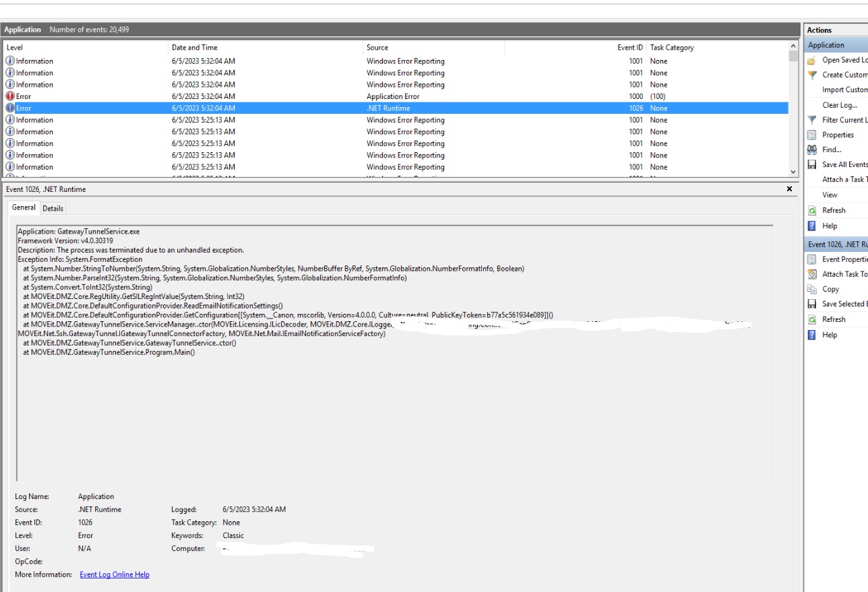Click the Filter Current Log funnel icon
Screen dimensions: 868x592
[812, 120]
